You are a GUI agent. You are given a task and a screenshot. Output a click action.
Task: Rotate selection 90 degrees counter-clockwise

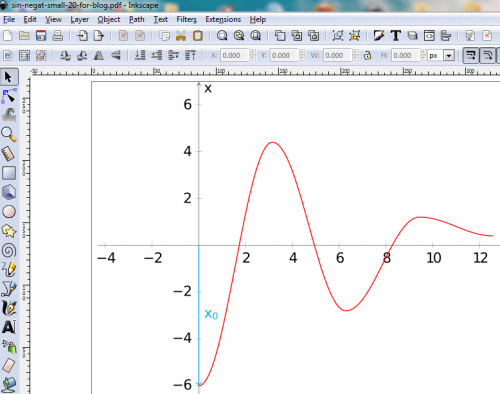click(x=65, y=55)
